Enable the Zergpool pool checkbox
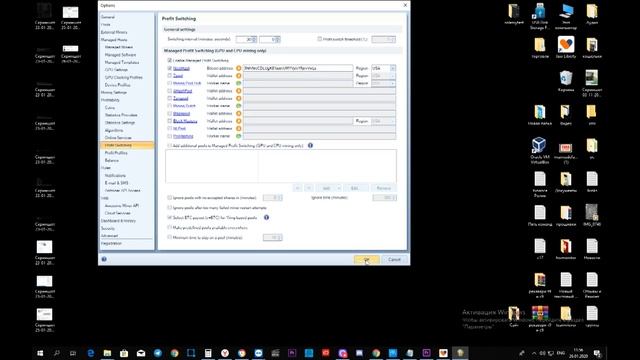 (170, 98)
